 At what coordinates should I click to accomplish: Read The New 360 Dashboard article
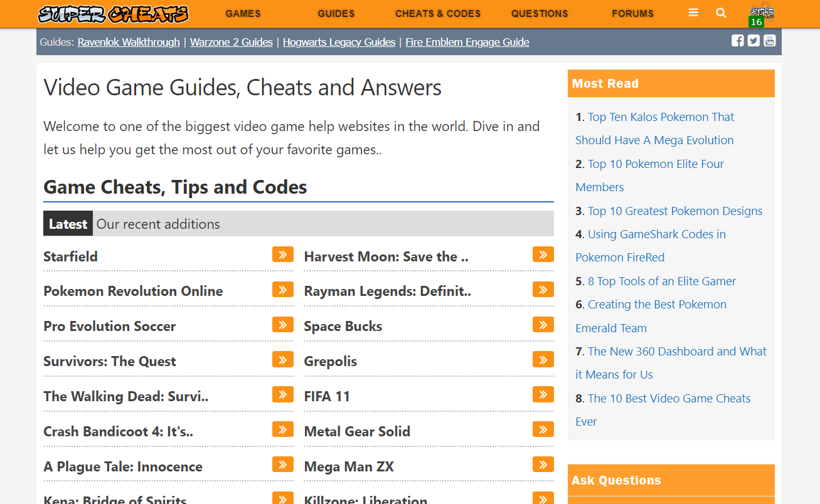pos(671,363)
